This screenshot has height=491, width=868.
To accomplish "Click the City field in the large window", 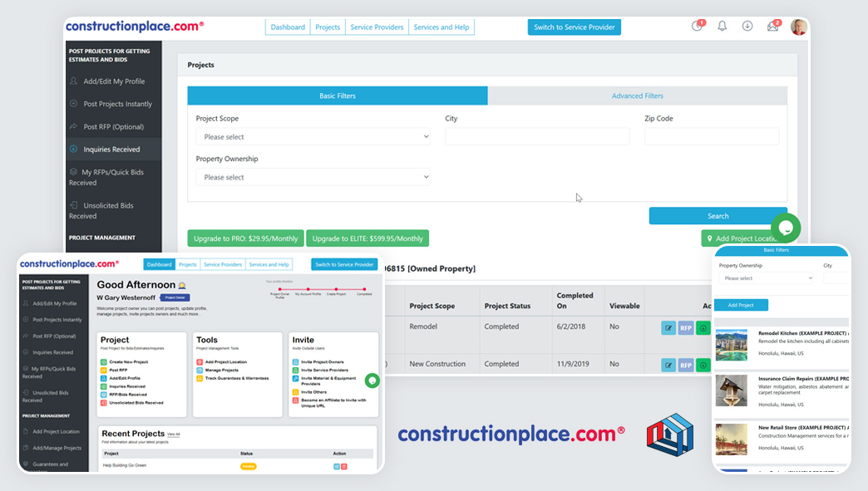I will click(537, 136).
